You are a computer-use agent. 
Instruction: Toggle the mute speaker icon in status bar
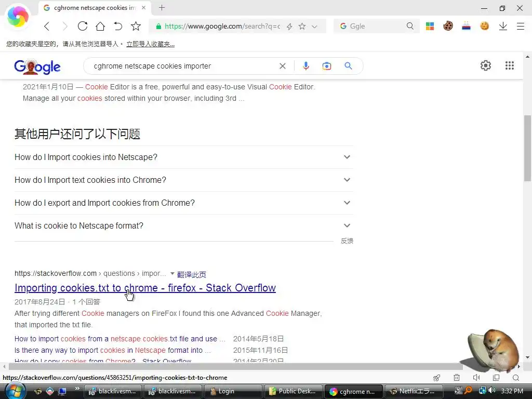point(476,378)
